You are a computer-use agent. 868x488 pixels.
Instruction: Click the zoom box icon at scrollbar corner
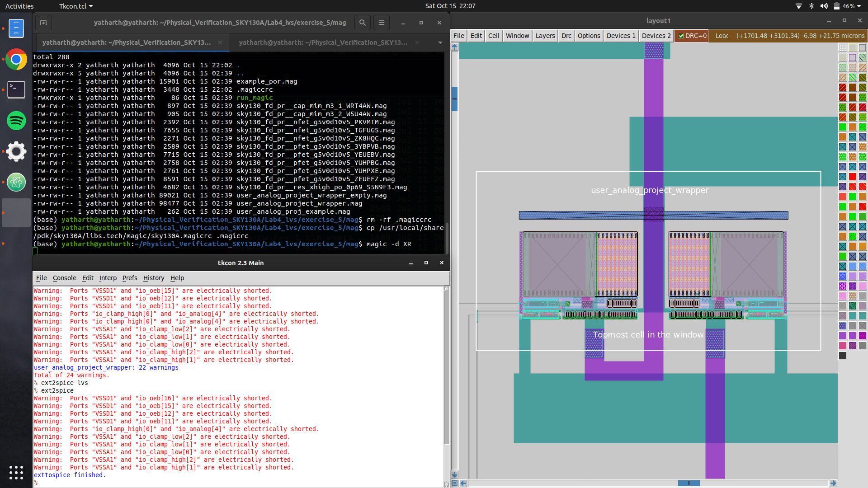tap(455, 483)
